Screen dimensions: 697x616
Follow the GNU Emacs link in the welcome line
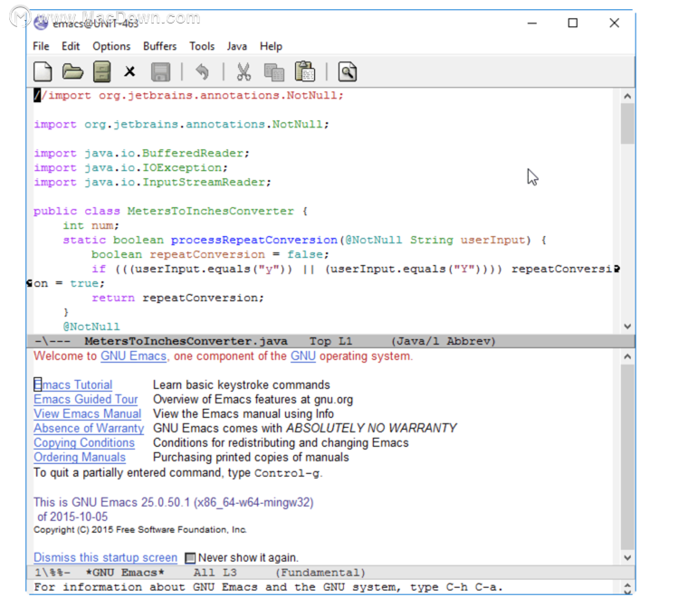(133, 356)
